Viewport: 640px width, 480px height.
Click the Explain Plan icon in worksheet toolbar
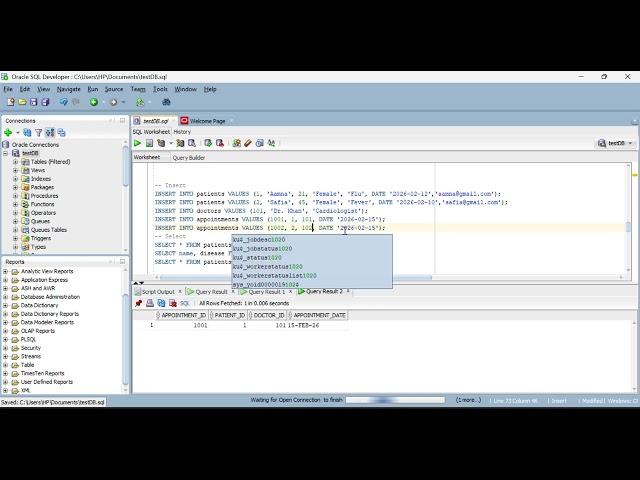[161, 143]
